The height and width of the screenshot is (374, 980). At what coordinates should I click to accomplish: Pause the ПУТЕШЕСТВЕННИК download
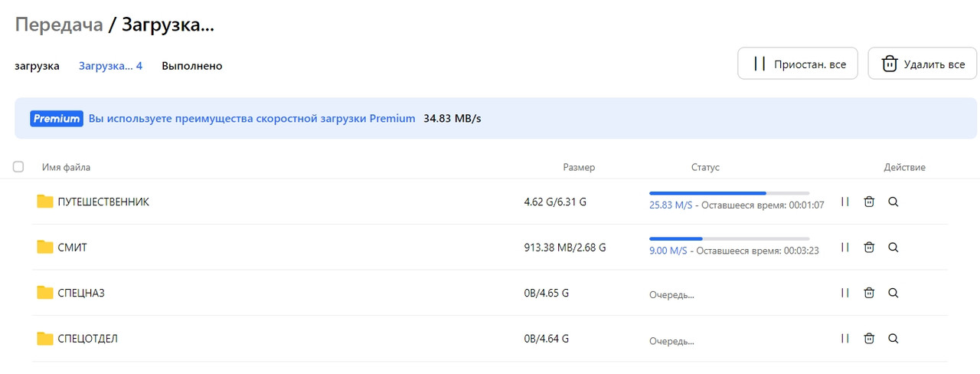click(x=845, y=202)
